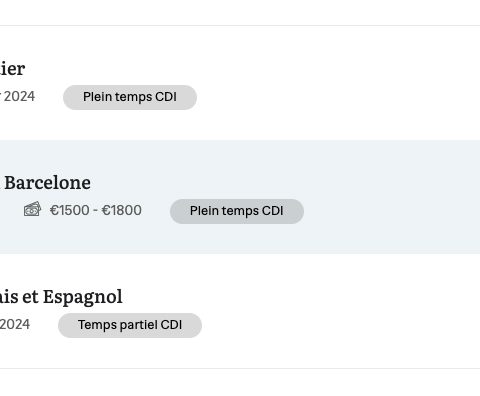Open the job title ending in Barcelone

click(45, 183)
